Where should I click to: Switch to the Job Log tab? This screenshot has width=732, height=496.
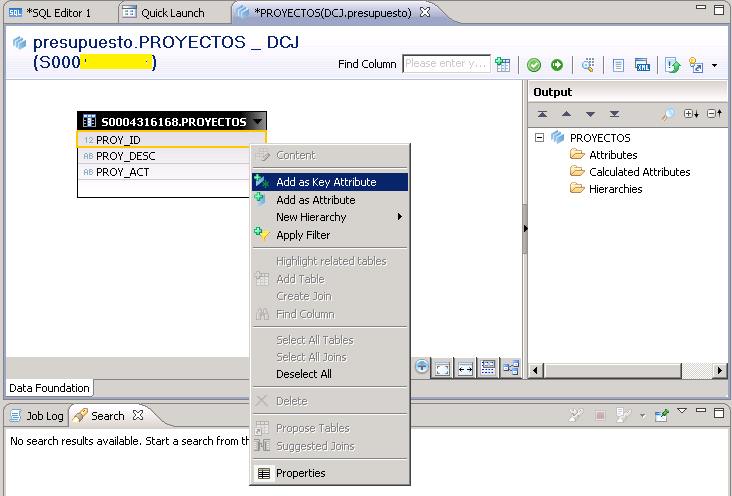pyautogui.click(x=36, y=416)
